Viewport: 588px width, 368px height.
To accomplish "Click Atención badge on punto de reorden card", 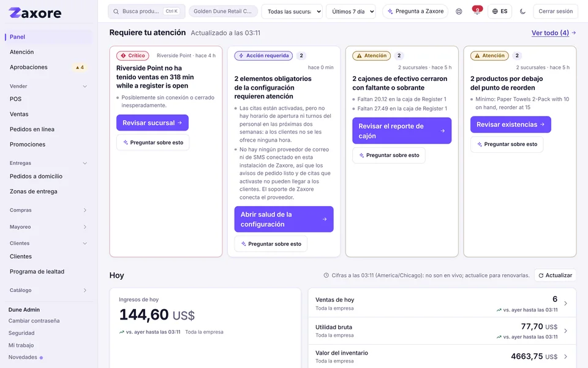I will 489,56.
